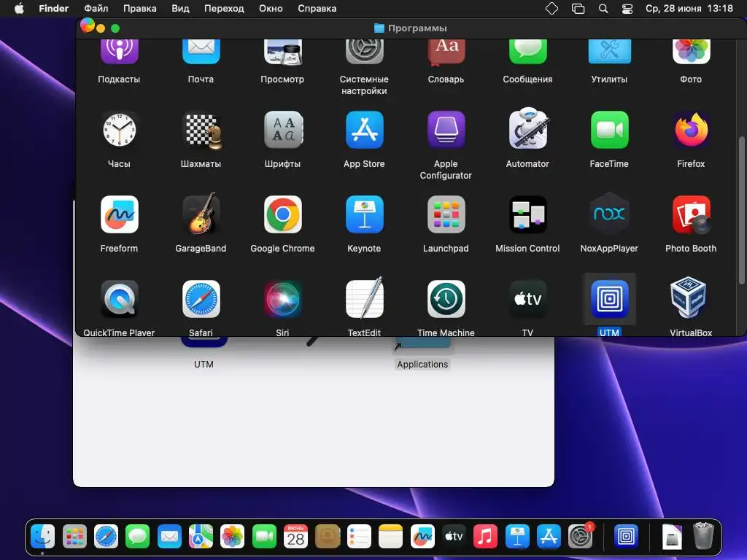Open the Mail app (Почта)
Screen dimensions: 747x560
pos(201,52)
